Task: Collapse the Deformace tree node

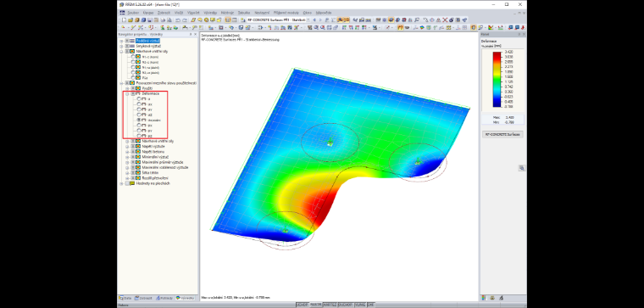Action: point(127,93)
